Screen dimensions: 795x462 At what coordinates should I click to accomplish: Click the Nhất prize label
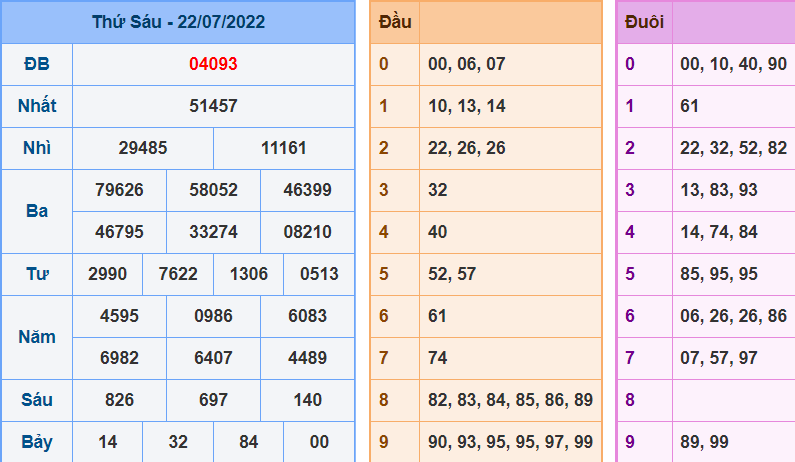pyautogui.click(x=37, y=106)
